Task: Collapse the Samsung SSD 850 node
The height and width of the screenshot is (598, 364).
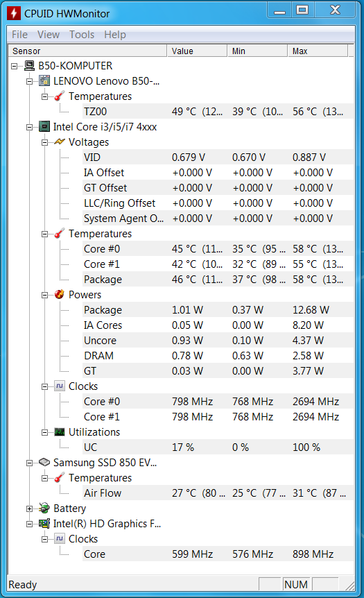Action: tap(29, 463)
